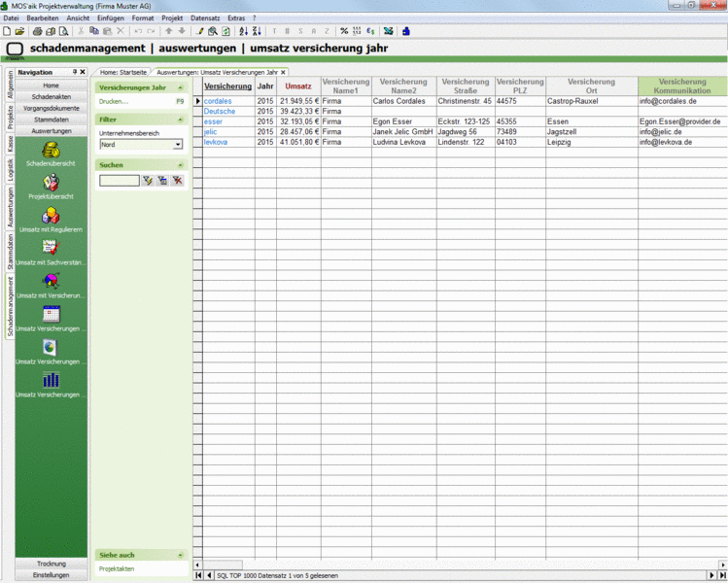Image resolution: width=728 pixels, height=583 pixels.
Task: Click the Move down arrow icon
Action: pos(182,31)
